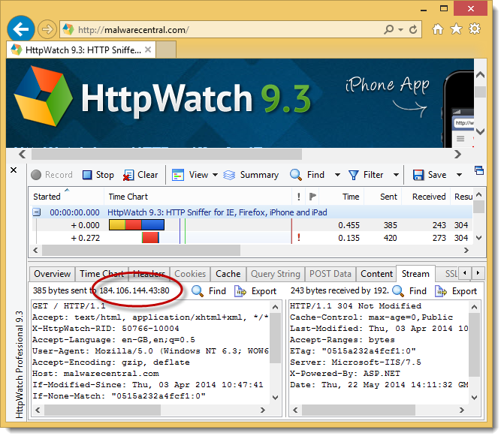Select the page title row HttpWatch 9.3

[x=252, y=212]
